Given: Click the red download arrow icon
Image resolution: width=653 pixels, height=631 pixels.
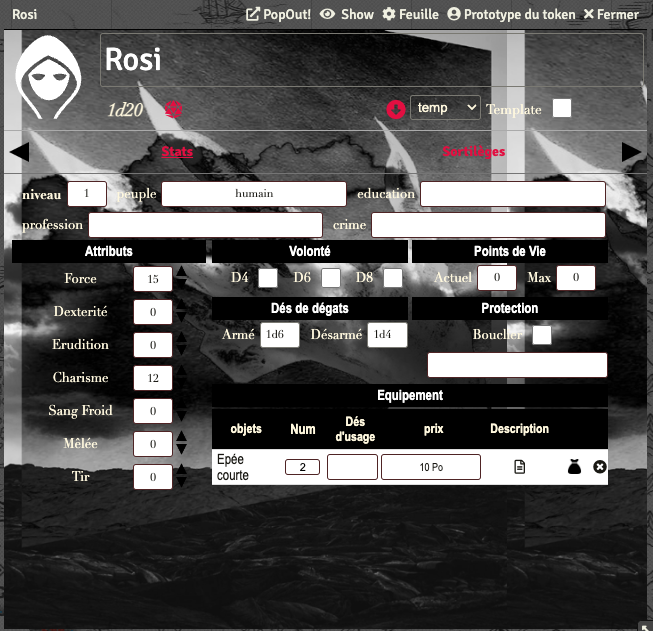Looking at the screenshot, I should coord(396,110).
